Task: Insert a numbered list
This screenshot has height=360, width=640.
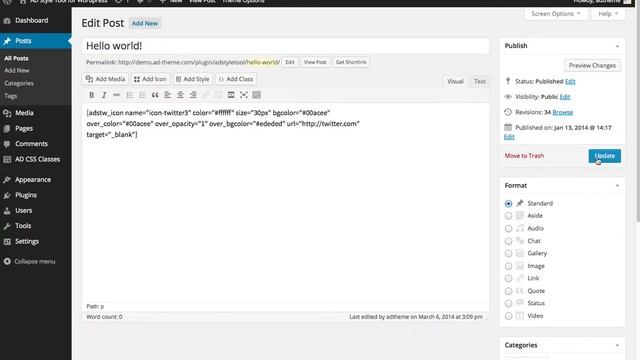Action: pos(142,95)
